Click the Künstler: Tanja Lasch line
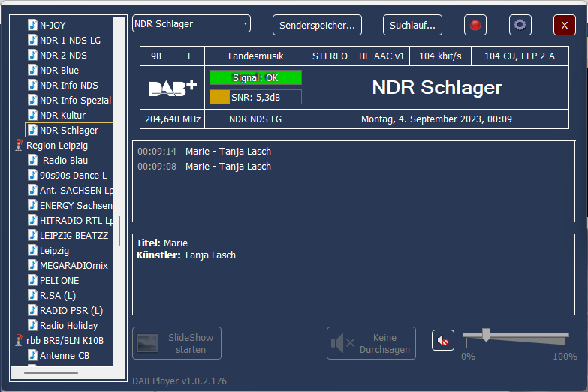Image resolution: width=588 pixels, height=392 pixels. pos(186,255)
